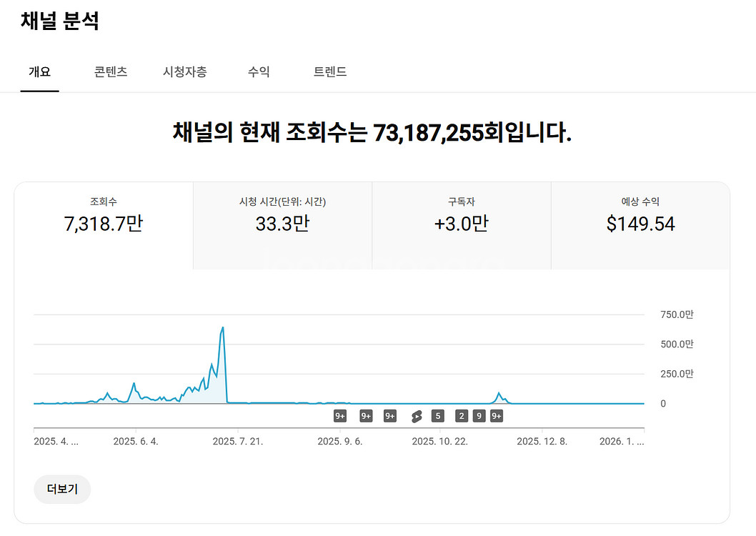Viewport: 756px width, 536px height.
Task: Click the third 9+ marker before the Shorts icon
Action: tap(390, 417)
